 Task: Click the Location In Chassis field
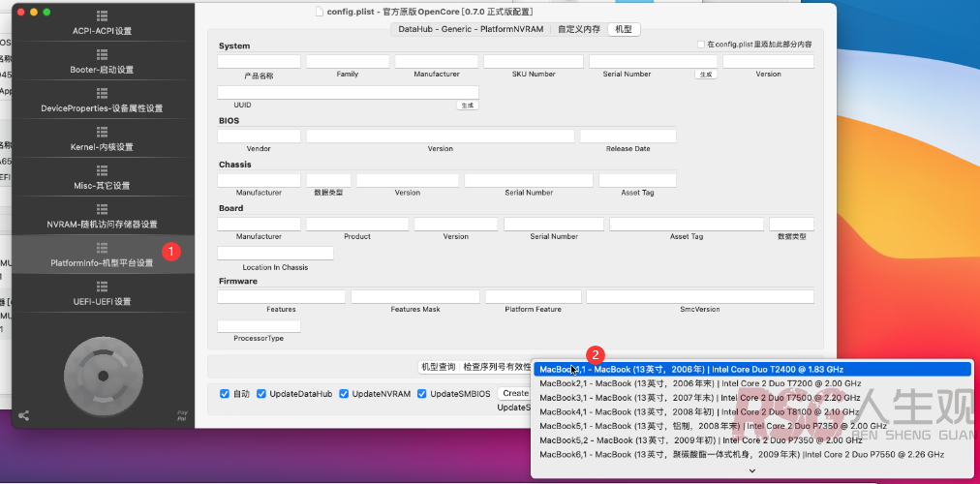click(276, 254)
